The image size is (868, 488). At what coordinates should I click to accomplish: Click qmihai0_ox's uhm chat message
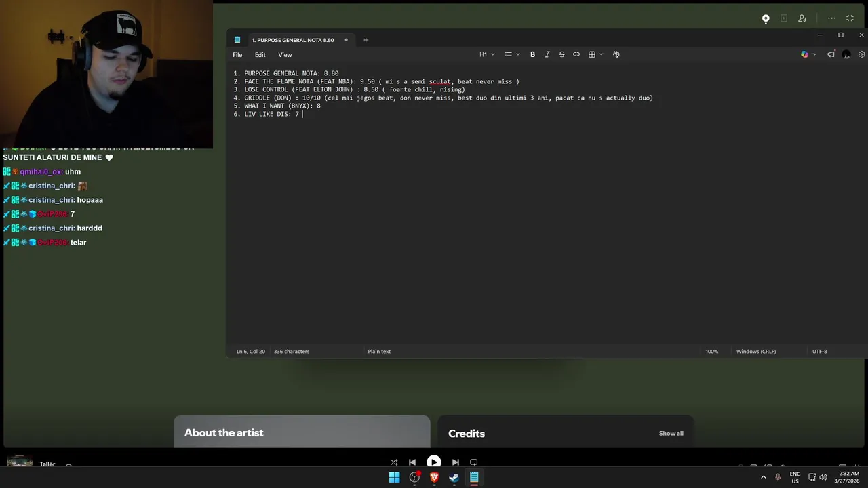(42, 172)
